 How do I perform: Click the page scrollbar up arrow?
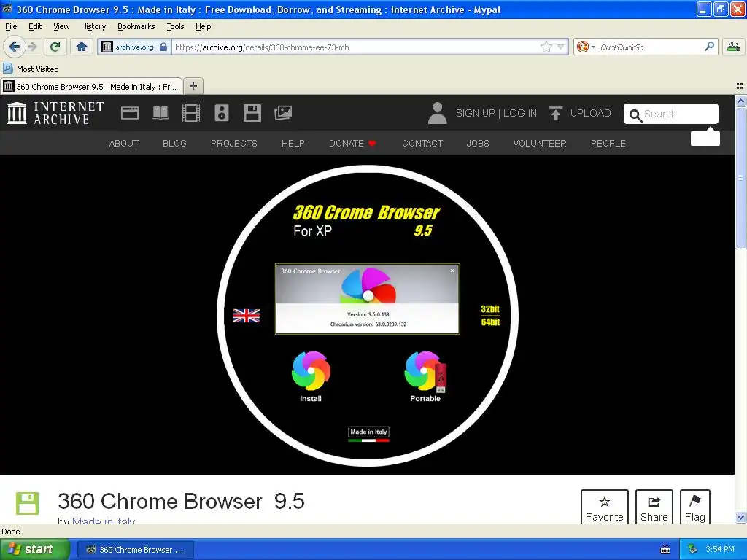tap(740, 101)
